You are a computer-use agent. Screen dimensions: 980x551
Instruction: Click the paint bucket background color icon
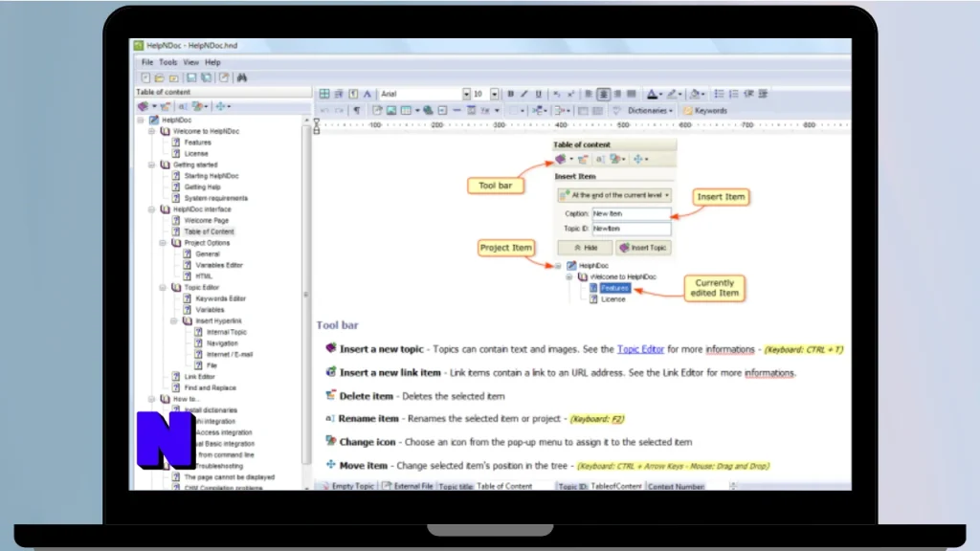tap(695, 94)
